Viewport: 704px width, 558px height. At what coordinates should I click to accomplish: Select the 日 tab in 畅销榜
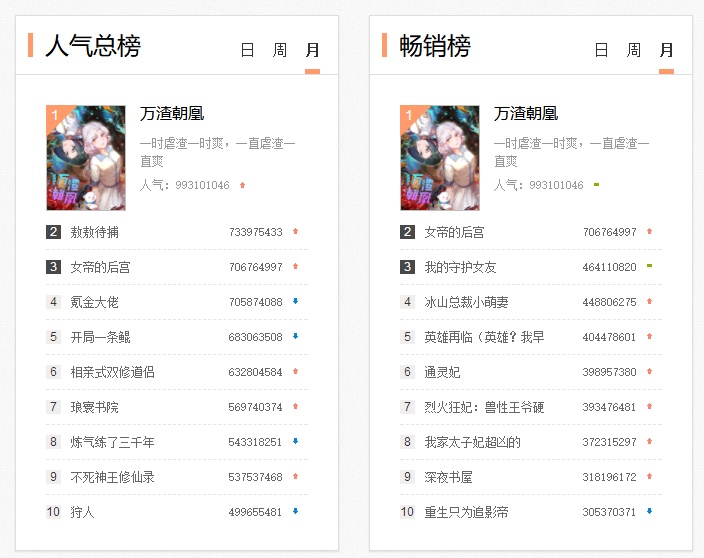(x=602, y=50)
